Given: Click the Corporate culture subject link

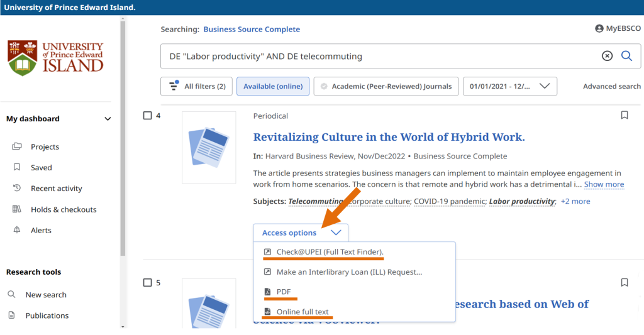Looking at the screenshot, I should point(379,201).
